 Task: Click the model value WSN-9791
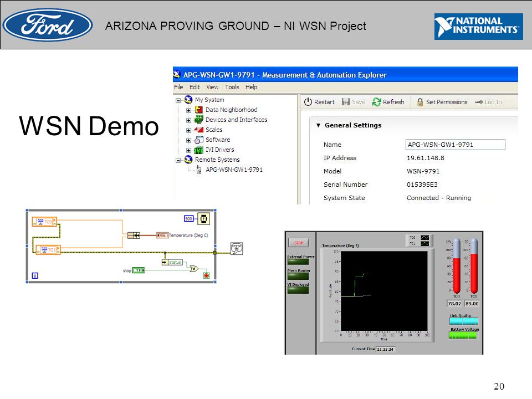coord(423,171)
